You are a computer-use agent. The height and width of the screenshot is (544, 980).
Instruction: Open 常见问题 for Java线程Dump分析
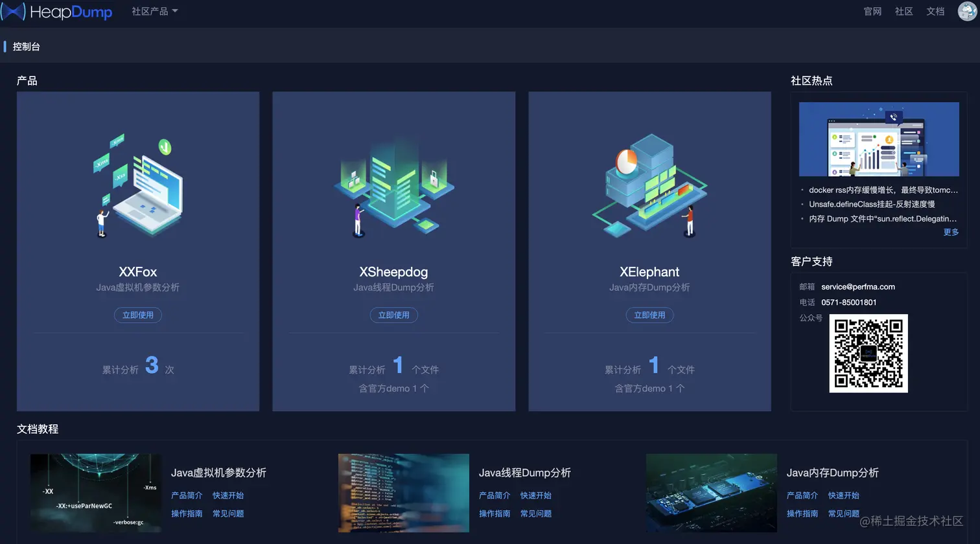tap(536, 514)
